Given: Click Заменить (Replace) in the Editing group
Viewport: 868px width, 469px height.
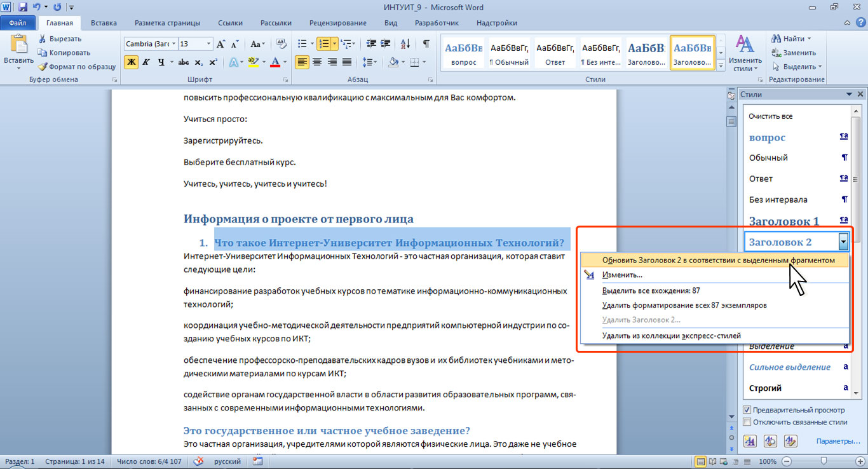Looking at the screenshot, I should pos(794,53).
